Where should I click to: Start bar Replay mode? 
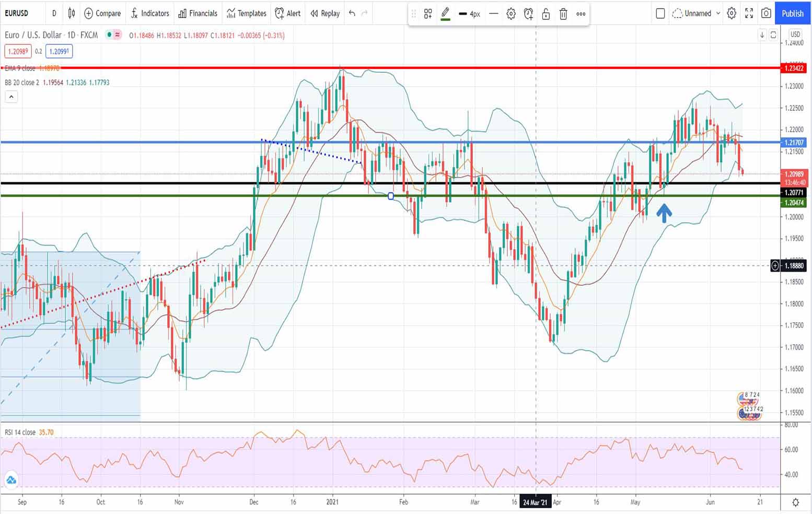[x=325, y=13]
